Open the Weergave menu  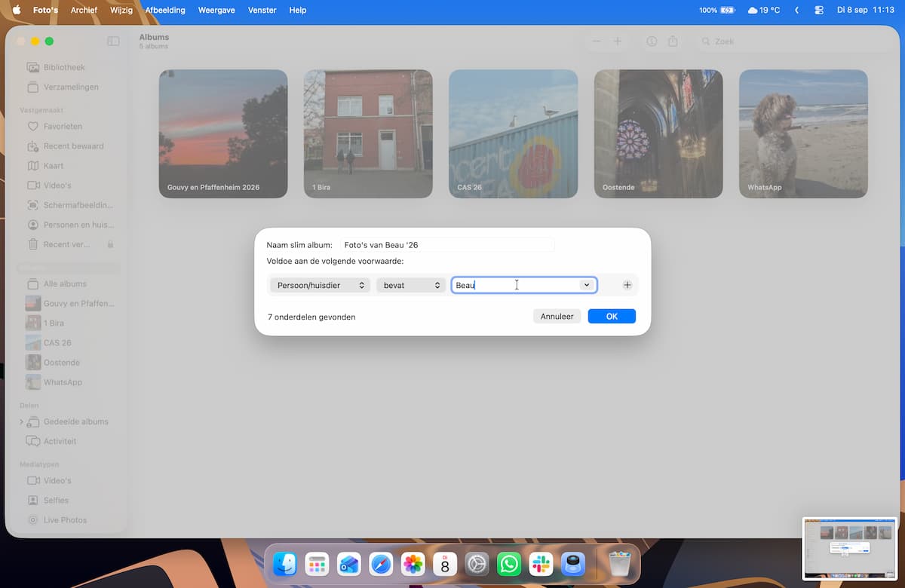(x=216, y=10)
